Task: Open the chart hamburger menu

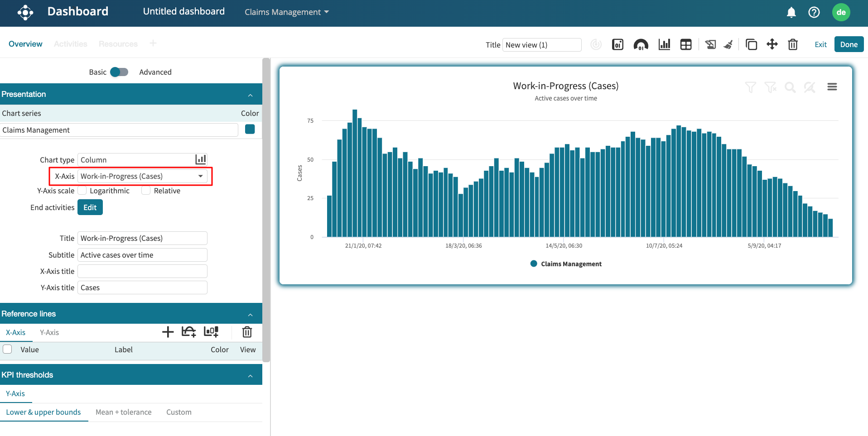Action: click(832, 87)
